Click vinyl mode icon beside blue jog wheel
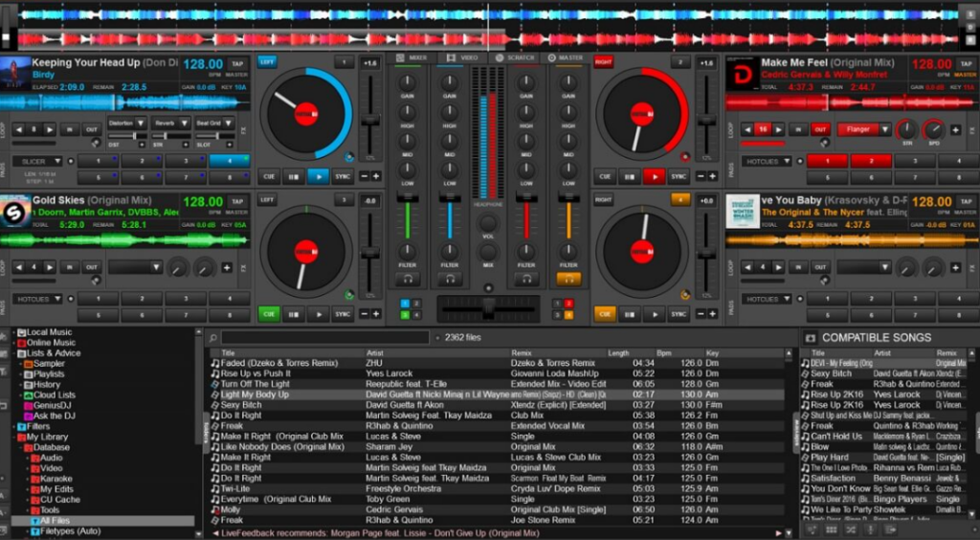The width and height of the screenshot is (980, 540). pyautogui.click(x=348, y=157)
